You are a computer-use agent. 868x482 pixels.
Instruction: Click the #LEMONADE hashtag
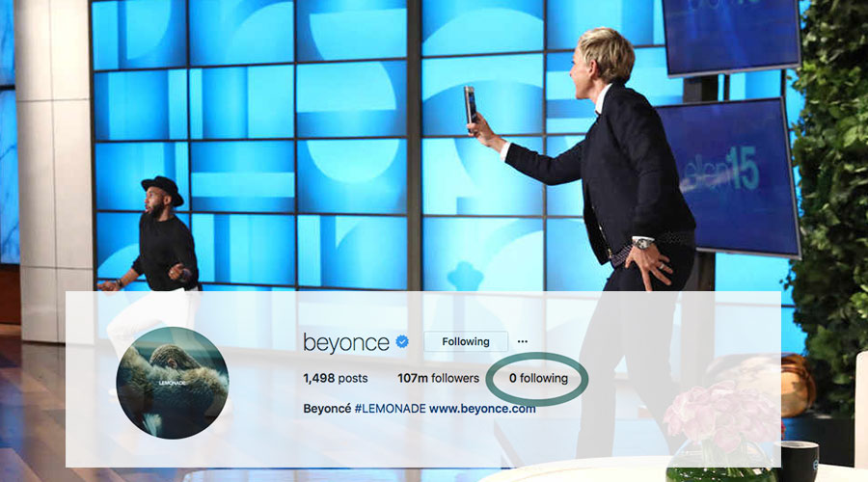click(x=391, y=409)
